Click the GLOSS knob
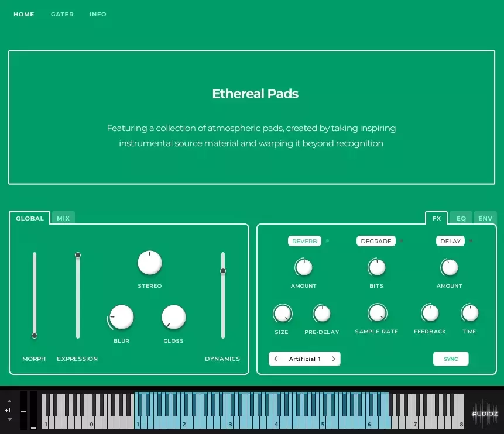 (x=174, y=318)
